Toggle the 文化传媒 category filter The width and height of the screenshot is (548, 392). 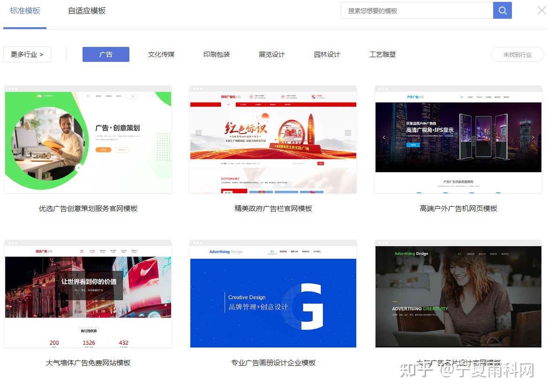[161, 54]
